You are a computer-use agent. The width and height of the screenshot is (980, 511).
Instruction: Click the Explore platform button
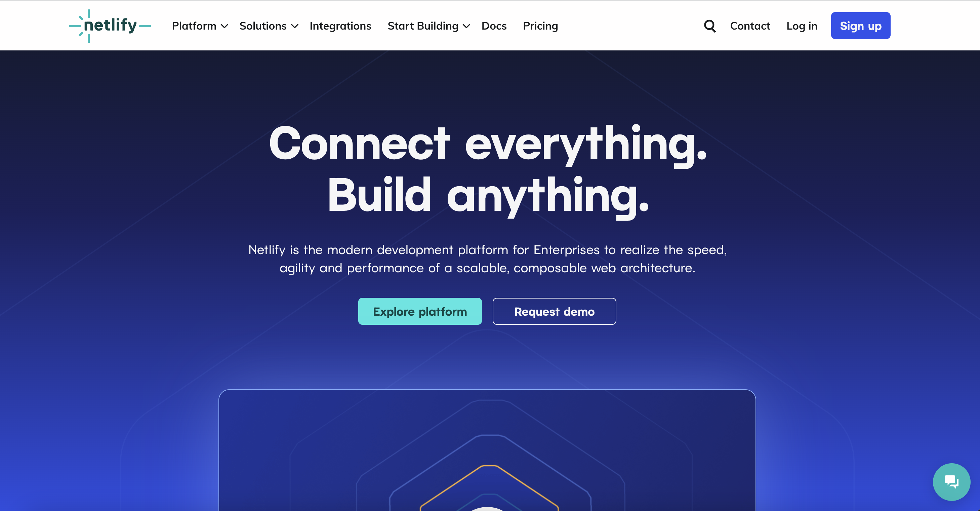(420, 311)
